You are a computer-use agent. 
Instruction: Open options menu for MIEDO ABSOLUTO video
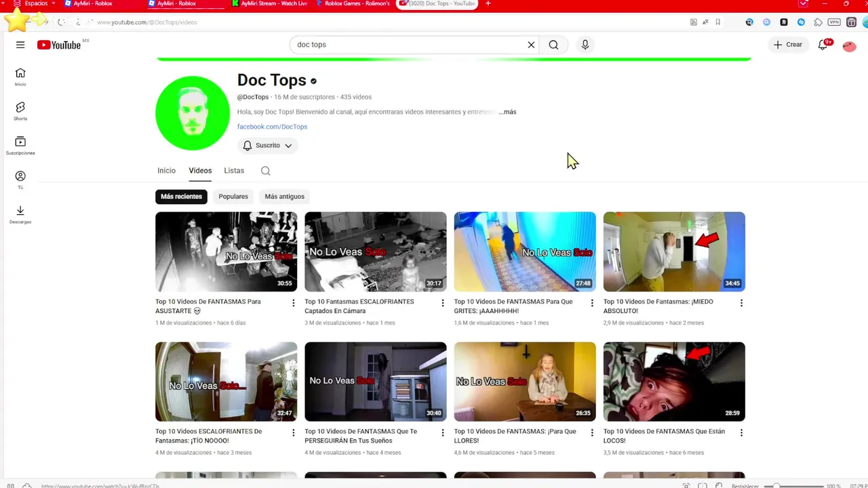pyautogui.click(x=741, y=303)
